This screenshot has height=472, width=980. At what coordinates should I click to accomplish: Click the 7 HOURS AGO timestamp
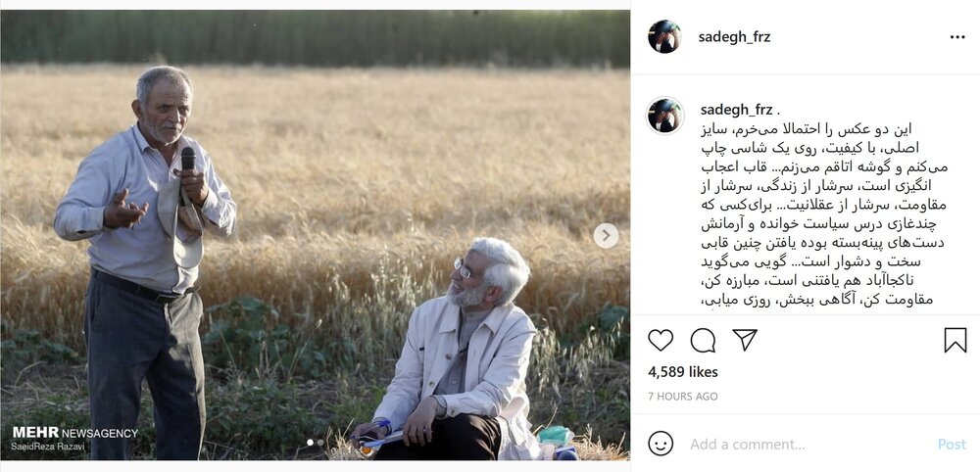point(682,397)
